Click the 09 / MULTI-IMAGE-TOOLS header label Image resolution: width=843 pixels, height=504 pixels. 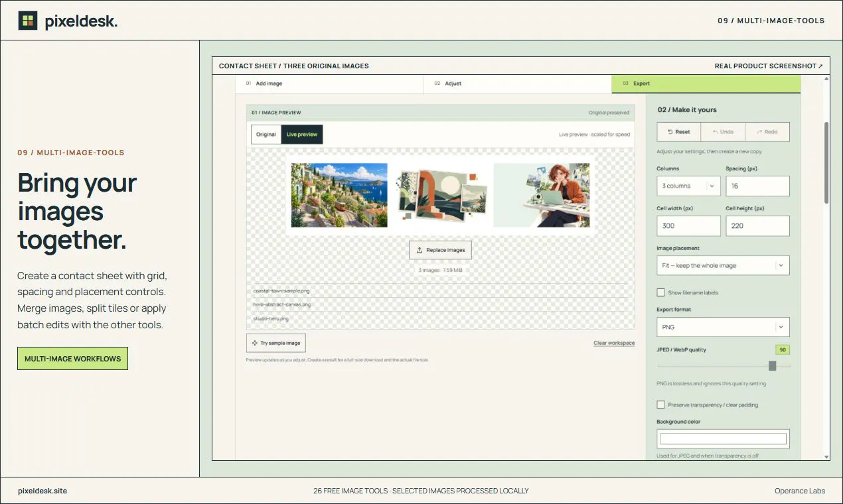click(771, 21)
